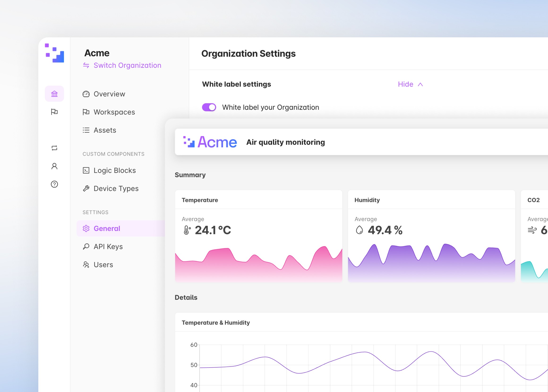
Task: Click the Organization Settings heading
Action: [249, 54]
